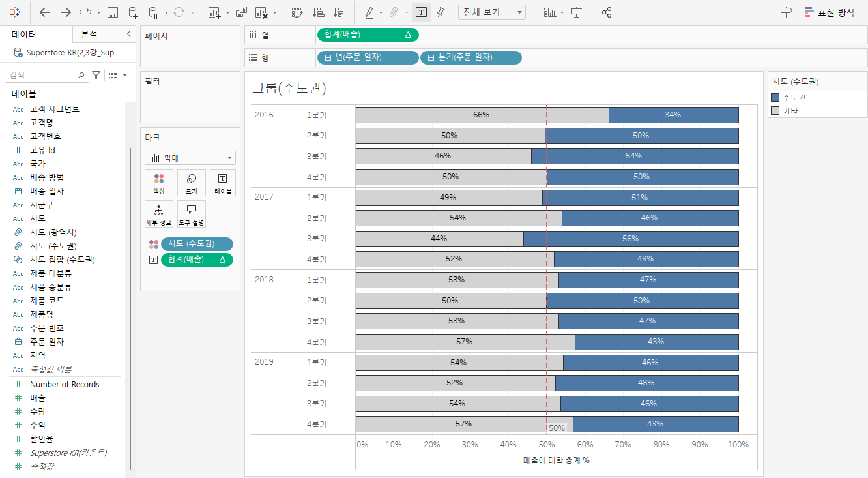868x478 pixels.
Task: Open the Tooltip mark card
Action: [x=192, y=214]
